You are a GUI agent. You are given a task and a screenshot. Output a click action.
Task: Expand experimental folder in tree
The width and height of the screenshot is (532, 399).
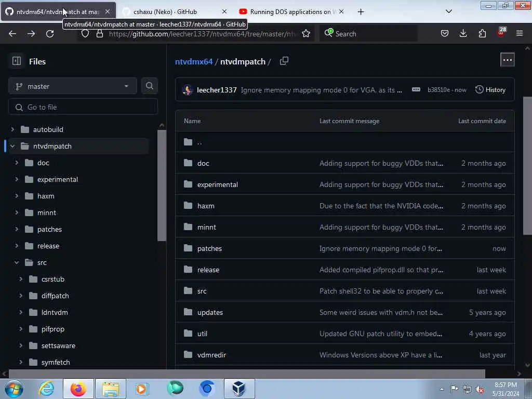pos(16,179)
